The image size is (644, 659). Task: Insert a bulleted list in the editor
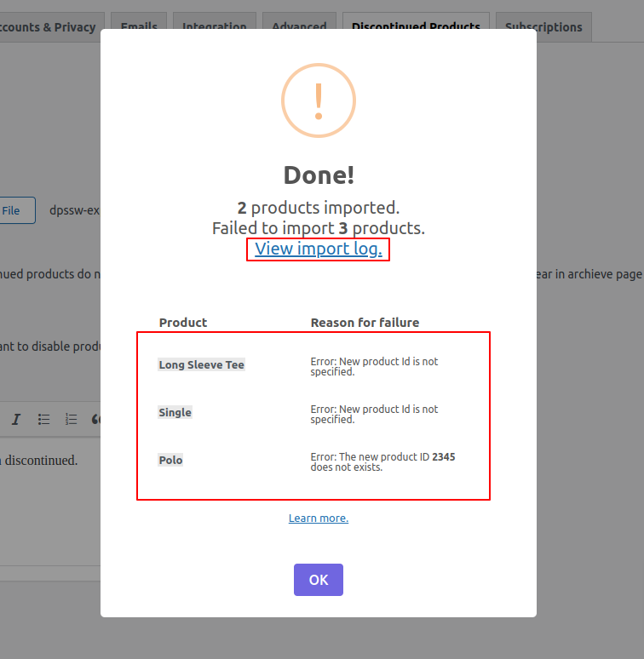(44, 419)
